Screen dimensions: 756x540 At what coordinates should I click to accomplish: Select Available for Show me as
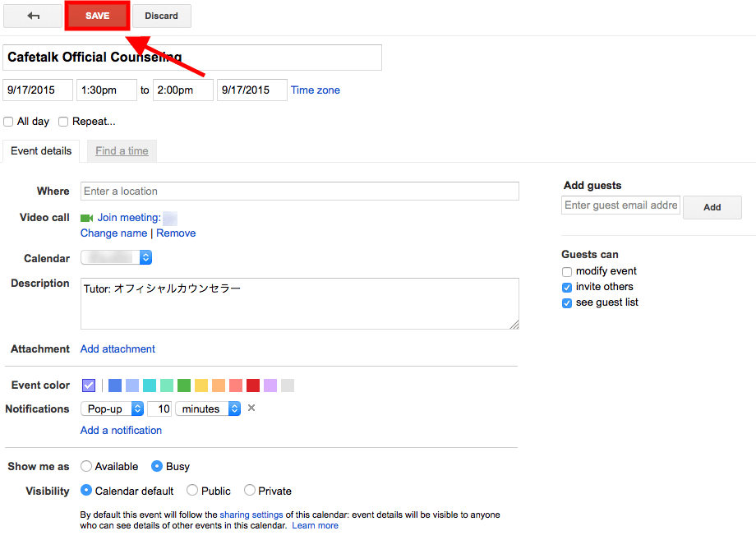86,466
